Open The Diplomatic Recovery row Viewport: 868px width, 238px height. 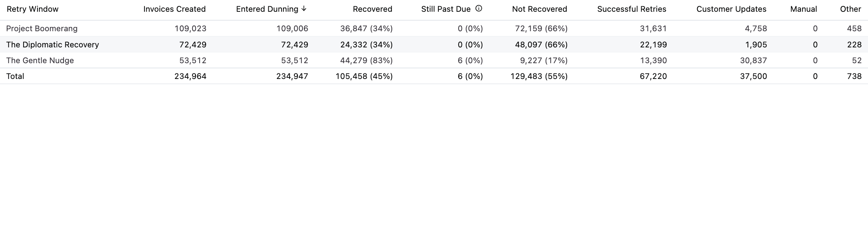coord(434,44)
